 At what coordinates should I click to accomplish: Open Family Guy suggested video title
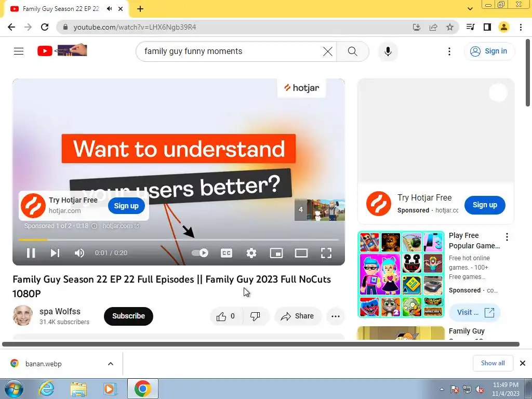click(467, 331)
